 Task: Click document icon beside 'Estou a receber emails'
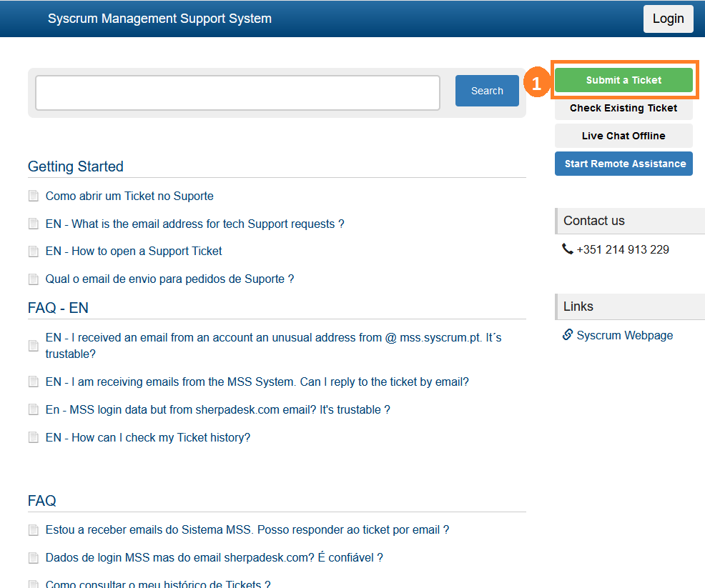[33, 530]
